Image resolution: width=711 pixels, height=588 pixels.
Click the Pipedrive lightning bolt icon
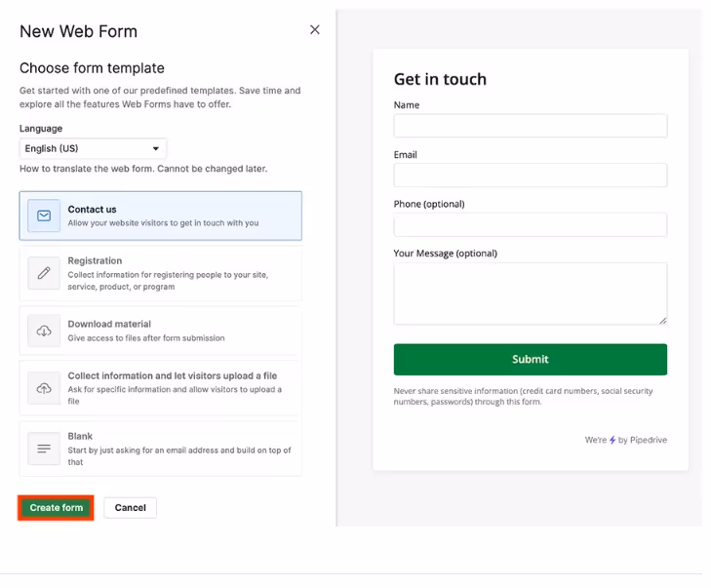(612, 440)
